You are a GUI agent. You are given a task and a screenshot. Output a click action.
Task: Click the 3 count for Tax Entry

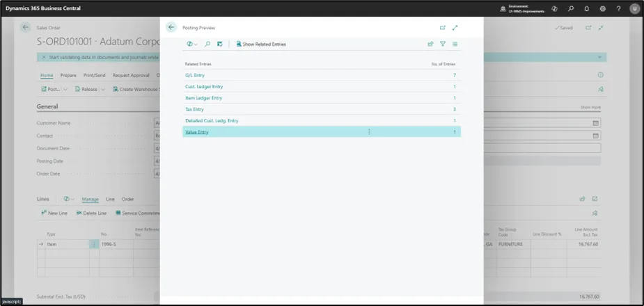(x=454, y=109)
